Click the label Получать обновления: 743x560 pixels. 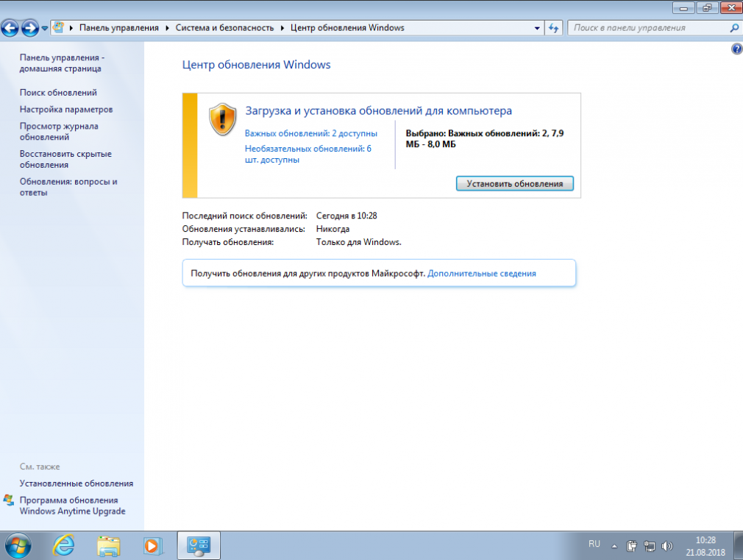[x=228, y=242]
